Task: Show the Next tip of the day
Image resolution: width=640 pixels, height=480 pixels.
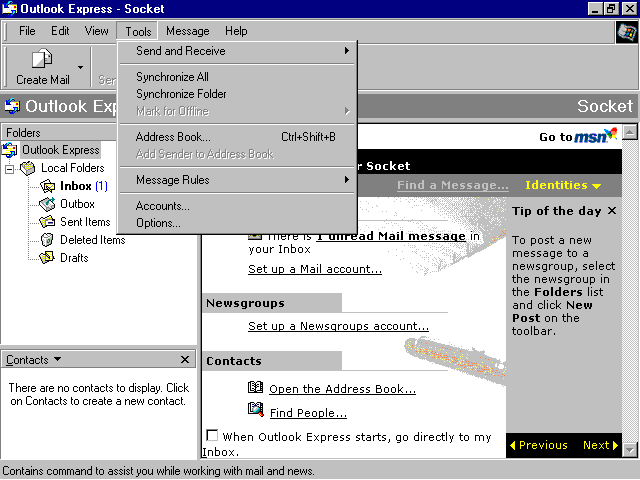Action: tap(600, 445)
